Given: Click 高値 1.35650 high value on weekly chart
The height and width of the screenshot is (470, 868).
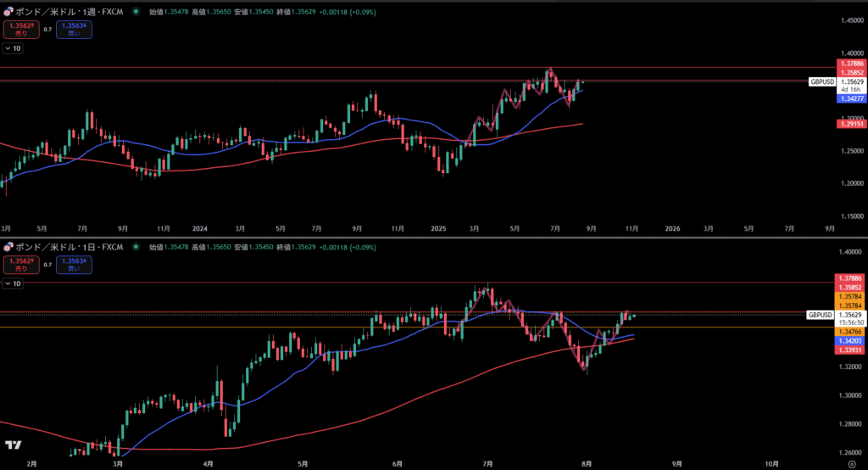Looking at the screenshot, I should point(211,12).
